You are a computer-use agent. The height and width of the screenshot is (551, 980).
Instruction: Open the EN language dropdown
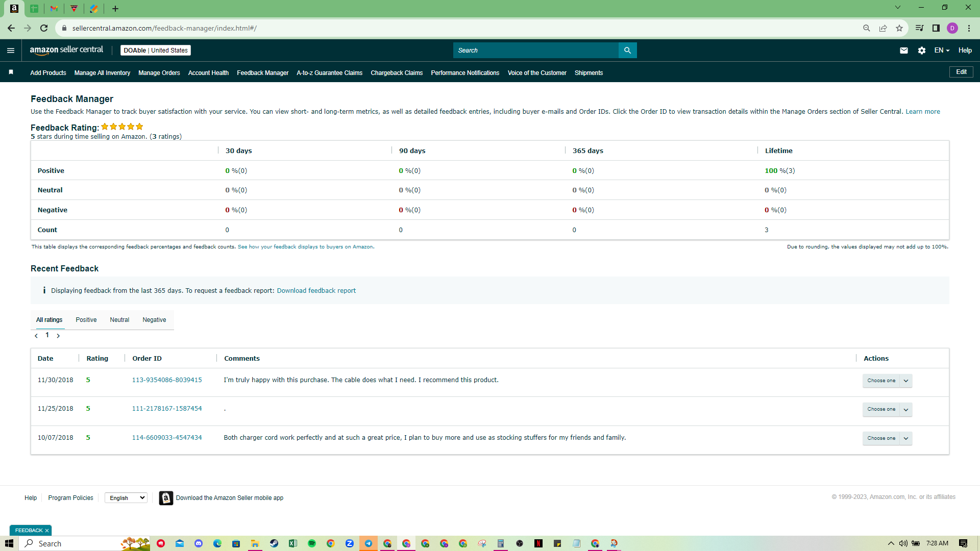(x=942, y=51)
